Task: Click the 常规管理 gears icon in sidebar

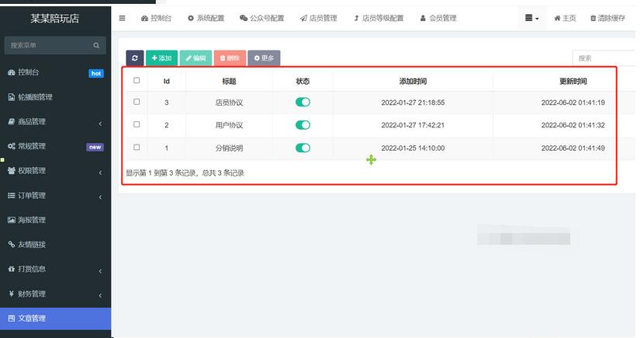Action: [x=12, y=146]
